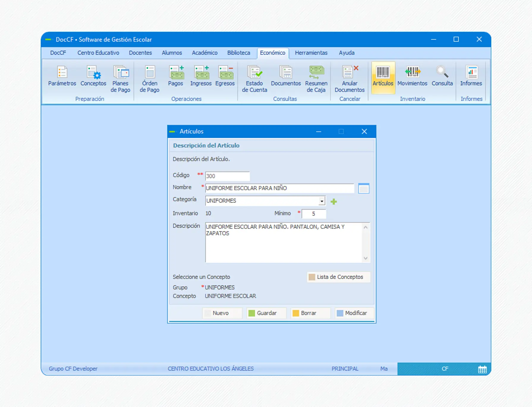Click the Lista de Conceptos button
532x407 pixels.
[339, 277]
